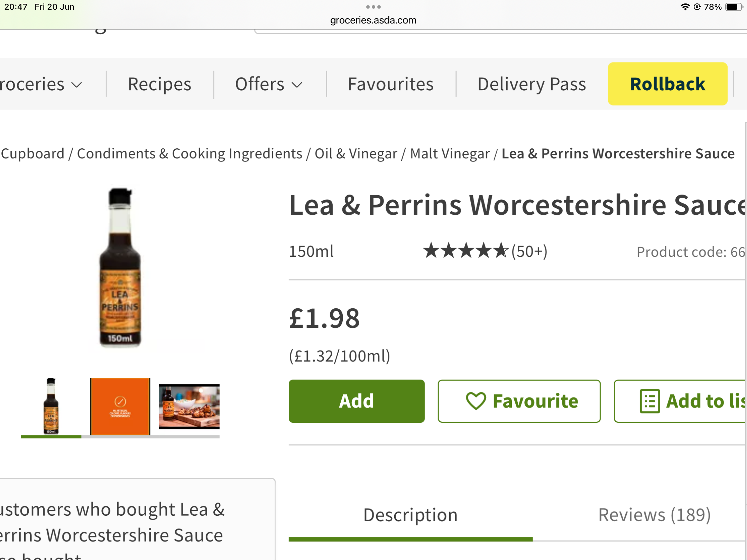Tap the orientation lock status icon

pyautogui.click(x=697, y=7)
